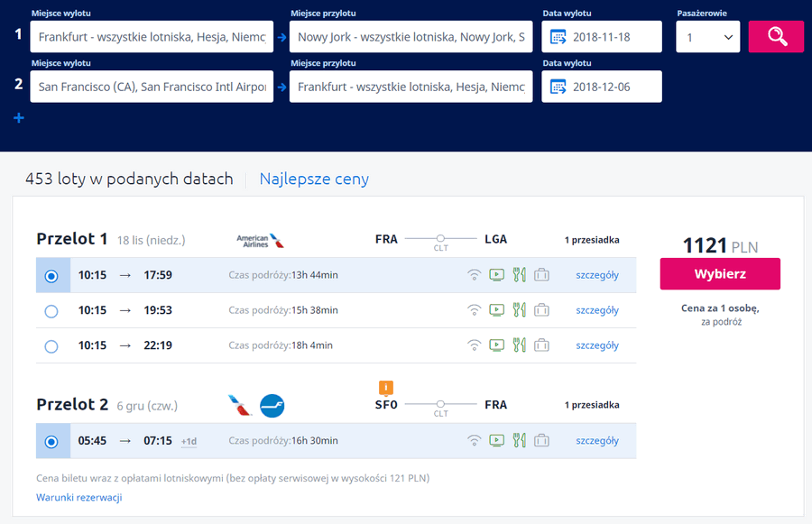Click the plus icon to add another flight

coord(19,118)
